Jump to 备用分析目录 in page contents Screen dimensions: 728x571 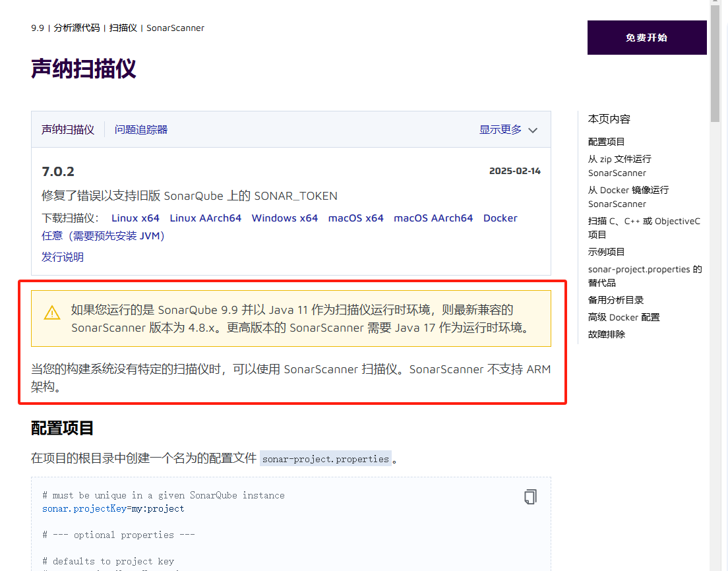pyautogui.click(x=616, y=300)
